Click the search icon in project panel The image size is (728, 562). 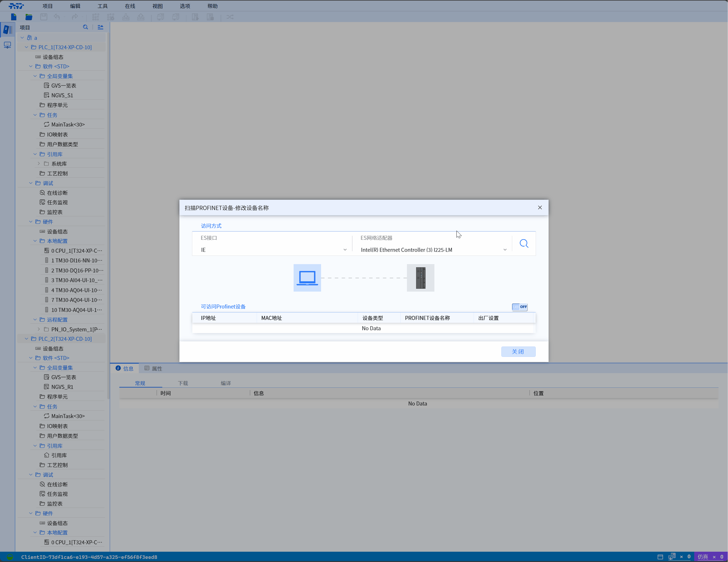(86, 27)
